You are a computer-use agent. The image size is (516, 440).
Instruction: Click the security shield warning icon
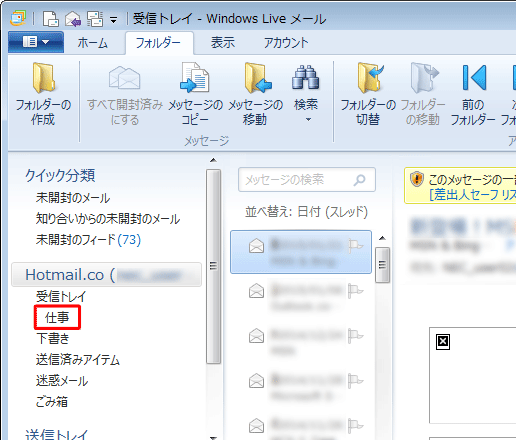pyautogui.click(x=417, y=179)
